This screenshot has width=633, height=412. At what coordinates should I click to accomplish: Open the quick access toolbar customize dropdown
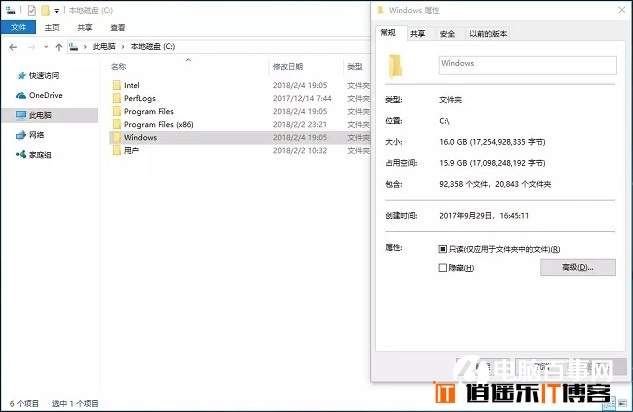(57, 11)
